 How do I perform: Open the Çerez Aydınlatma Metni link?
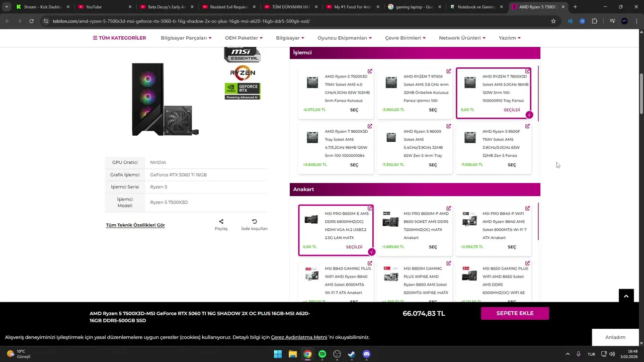point(299,337)
